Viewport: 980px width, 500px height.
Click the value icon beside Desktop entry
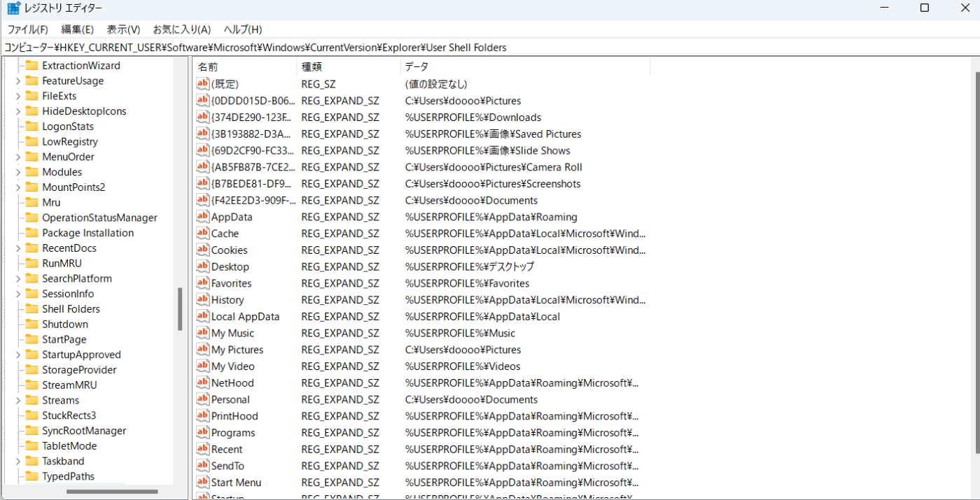click(x=203, y=266)
